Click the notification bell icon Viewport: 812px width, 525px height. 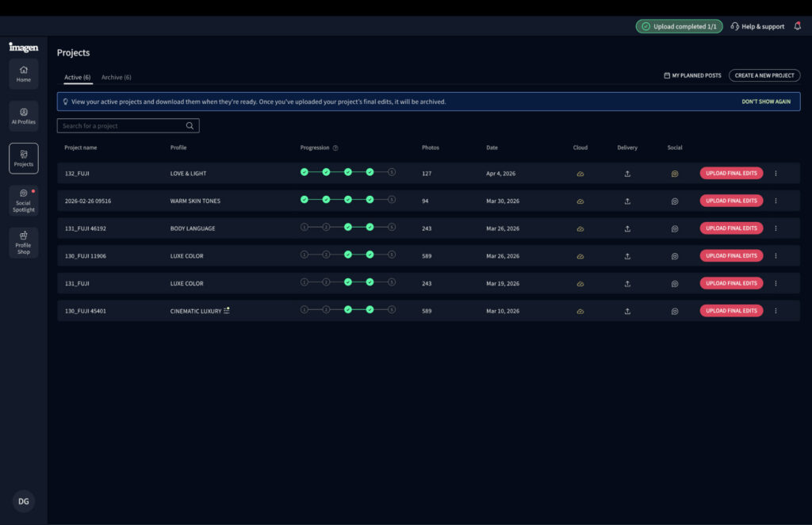797,26
